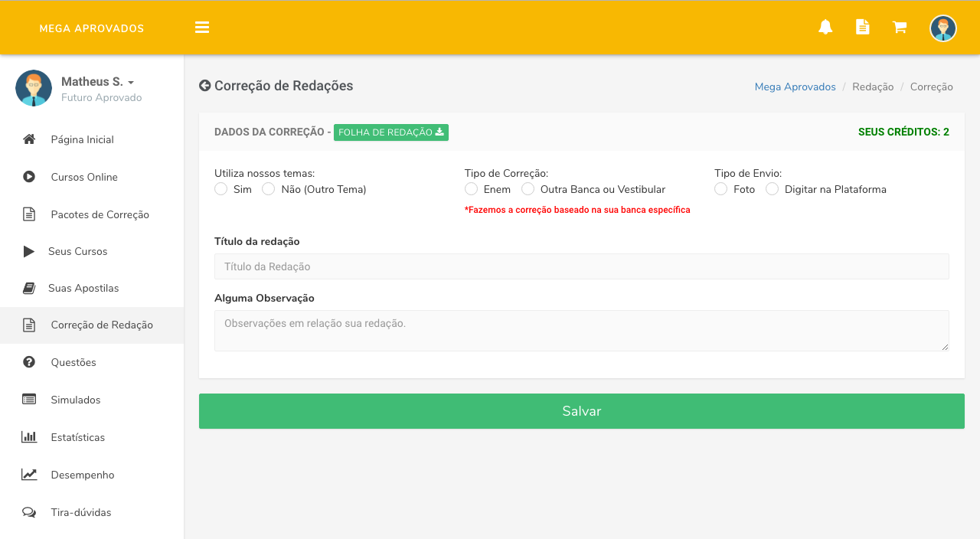Viewport: 980px width, 539px height.
Task: Open the document icon in header
Action: click(x=862, y=27)
